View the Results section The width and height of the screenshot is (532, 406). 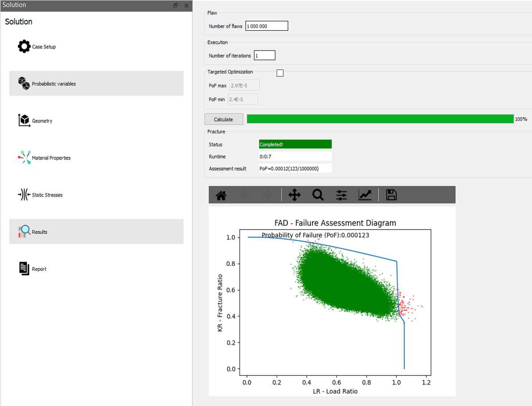tap(40, 231)
